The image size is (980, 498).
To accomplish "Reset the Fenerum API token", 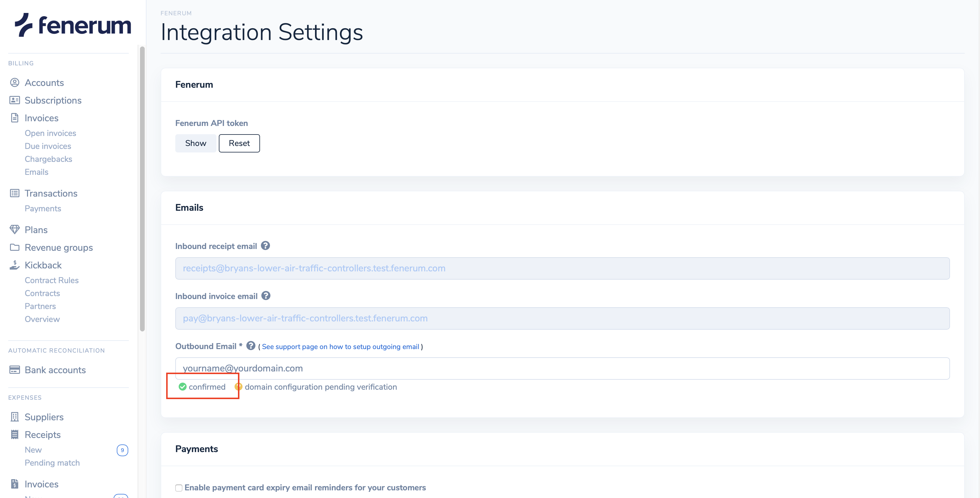I will 239,143.
